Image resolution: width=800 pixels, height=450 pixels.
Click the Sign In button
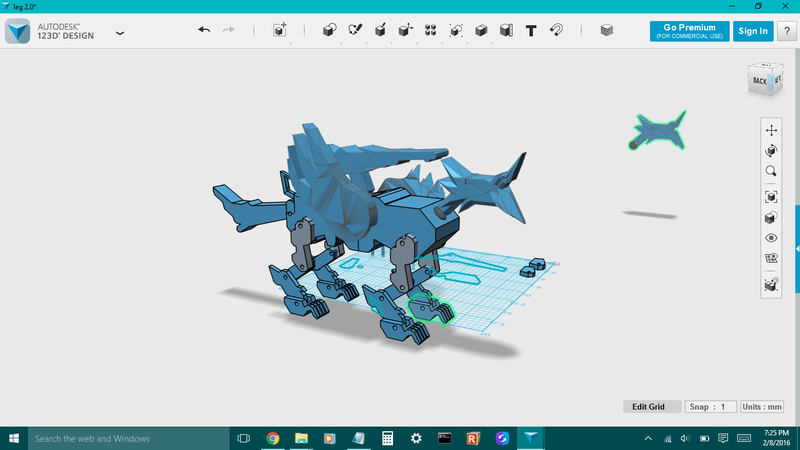pos(753,31)
